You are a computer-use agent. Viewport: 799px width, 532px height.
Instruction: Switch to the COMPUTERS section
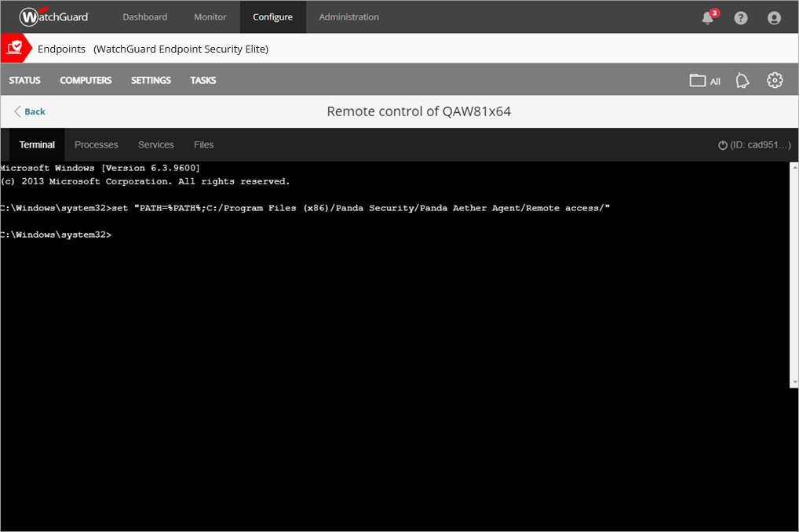(x=86, y=80)
